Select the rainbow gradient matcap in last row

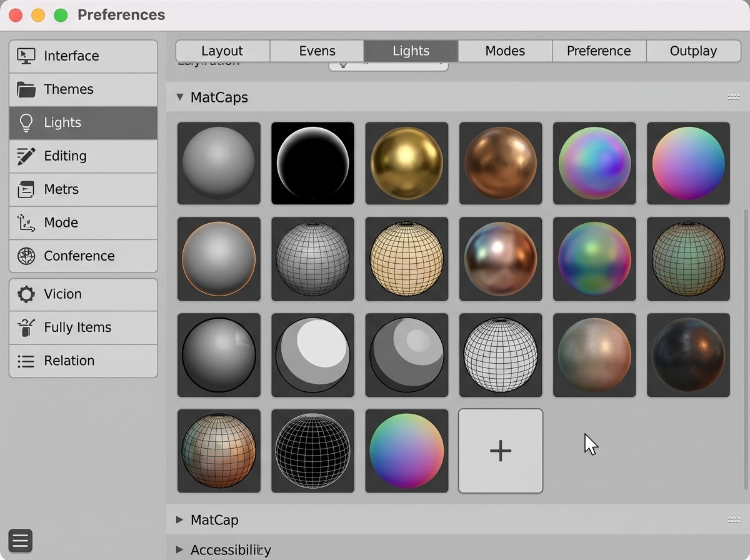click(x=407, y=451)
